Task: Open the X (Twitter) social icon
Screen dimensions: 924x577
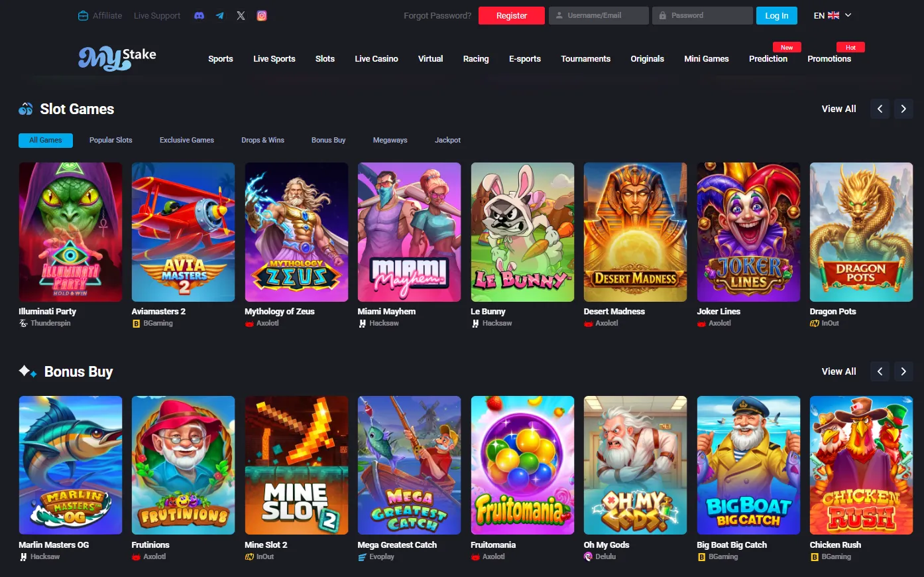Action: coord(241,15)
